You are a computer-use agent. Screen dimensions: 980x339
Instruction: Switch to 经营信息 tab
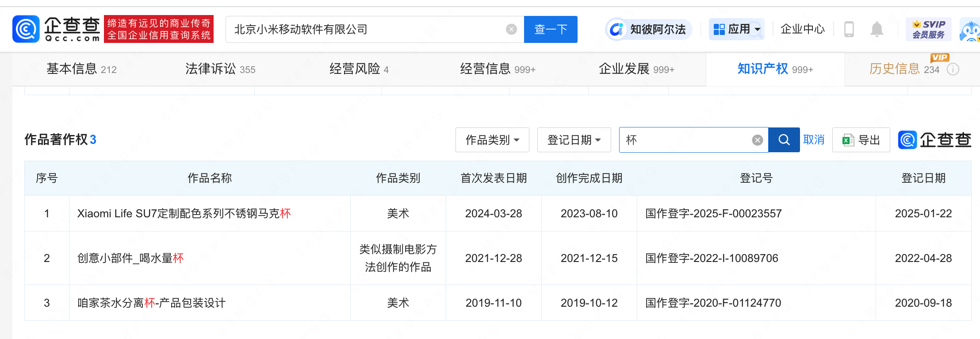498,69
